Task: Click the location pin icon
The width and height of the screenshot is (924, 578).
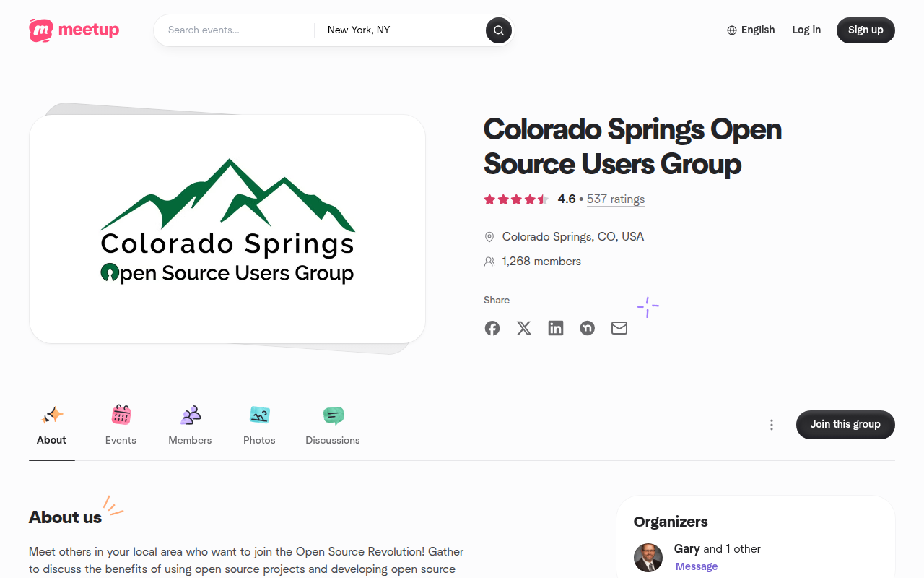Action: point(489,237)
